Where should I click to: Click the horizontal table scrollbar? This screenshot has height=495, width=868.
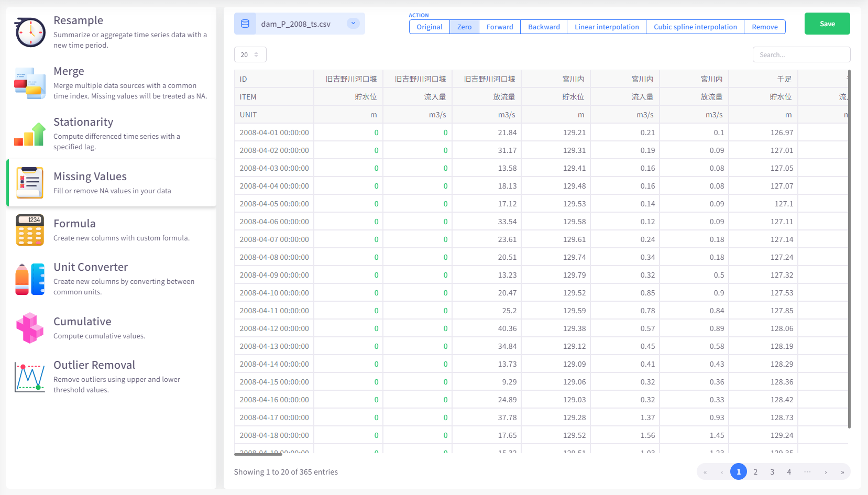tap(258, 454)
